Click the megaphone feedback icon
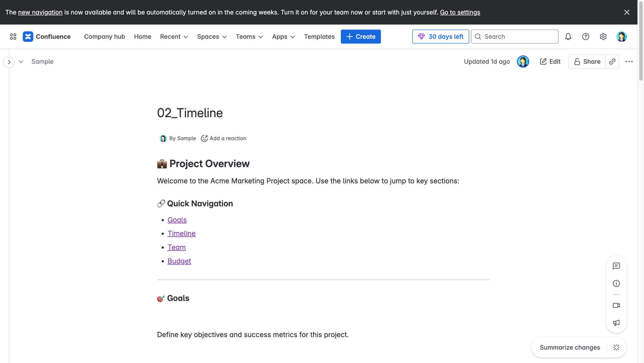The width and height of the screenshot is (644, 363). 616,323
